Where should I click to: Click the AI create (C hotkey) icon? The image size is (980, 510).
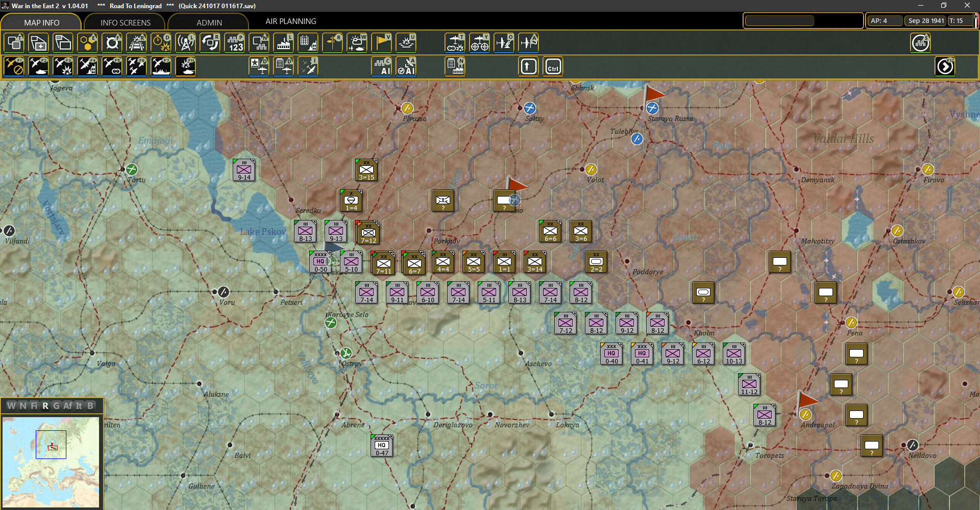[x=382, y=66]
